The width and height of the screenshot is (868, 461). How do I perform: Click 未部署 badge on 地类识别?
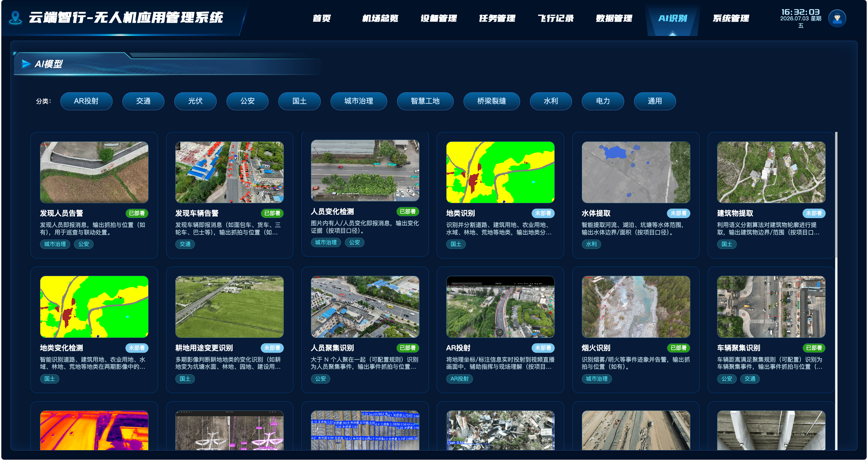coord(543,213)
